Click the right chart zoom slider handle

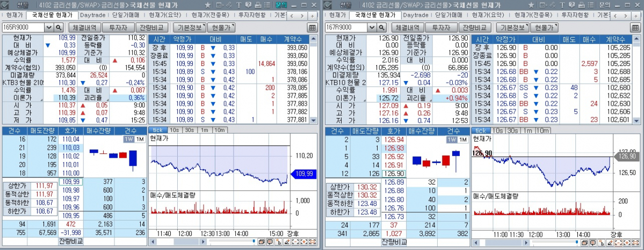point(577,242)
